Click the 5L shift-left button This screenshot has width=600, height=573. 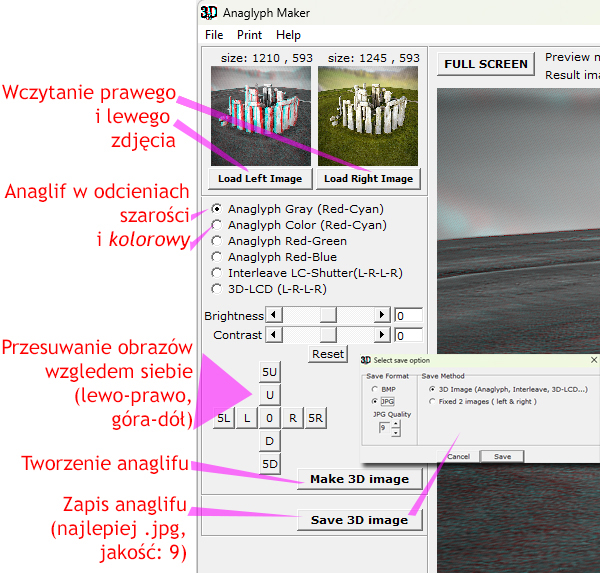(x=224, y=418)
